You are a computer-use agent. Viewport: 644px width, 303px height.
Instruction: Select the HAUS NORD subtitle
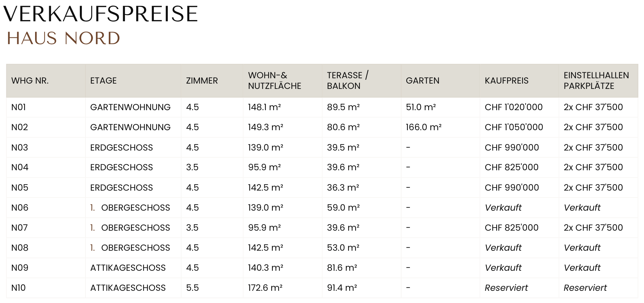64,38
